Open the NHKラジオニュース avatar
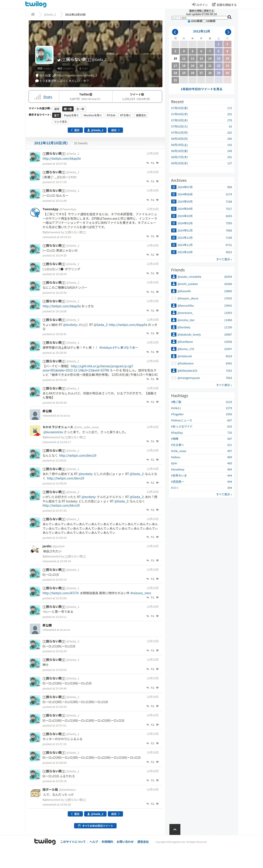The width and height of the screenshot is (263, 868). [x=35, y=431]
